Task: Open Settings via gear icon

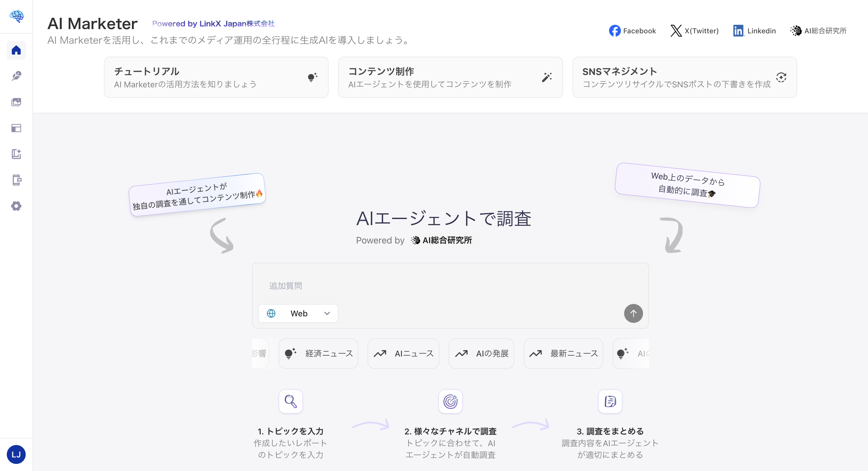Action: (x=16, y=206)
